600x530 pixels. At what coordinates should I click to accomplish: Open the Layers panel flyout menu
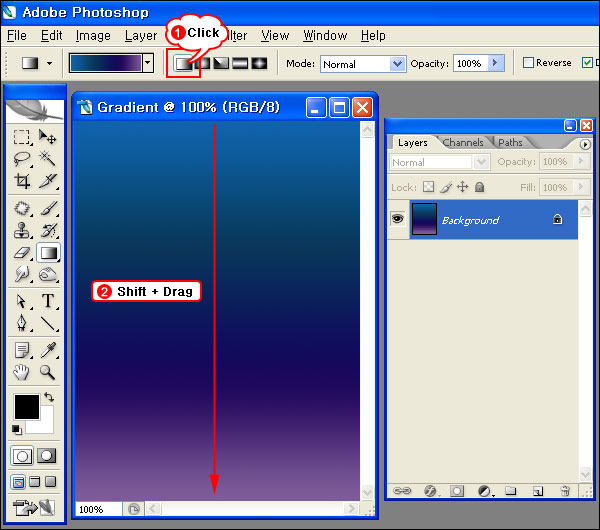(x=584, y=144)
